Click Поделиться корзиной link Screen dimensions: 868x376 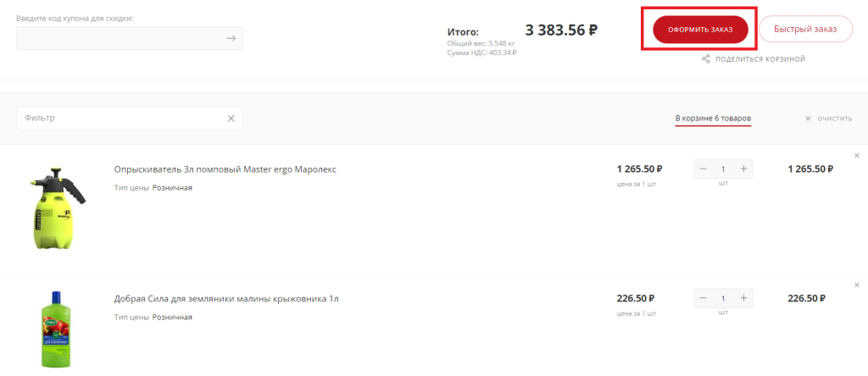pos(759,59)
